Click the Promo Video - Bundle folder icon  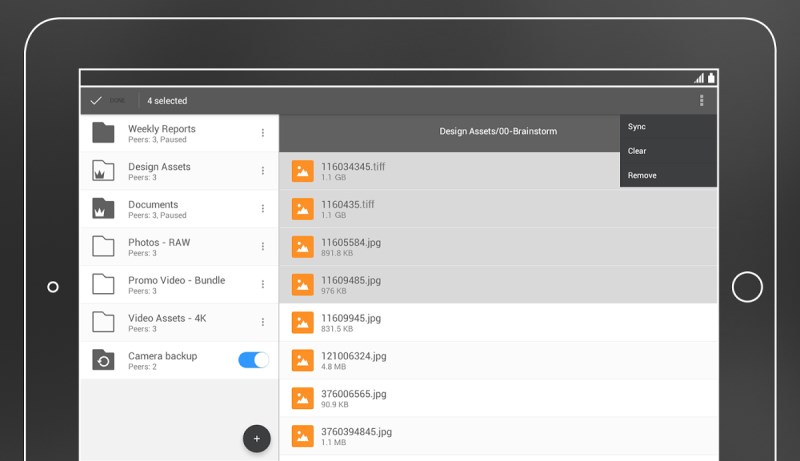(x=103, y=284)
